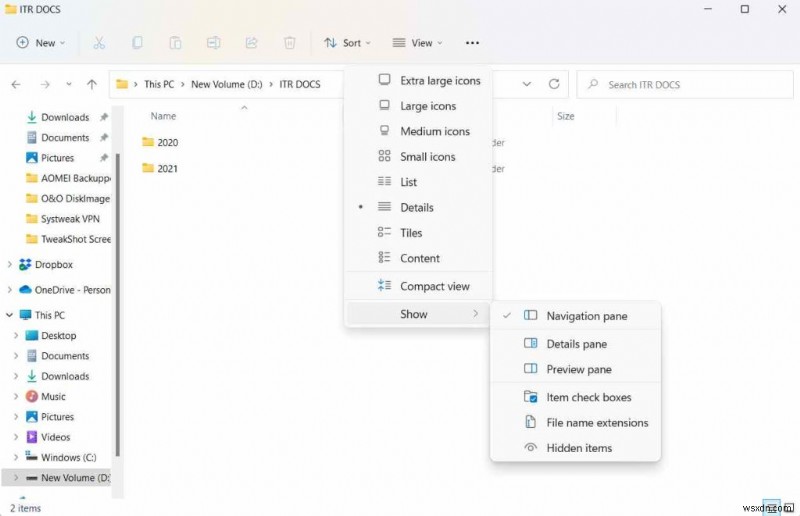The image size is (800, 516).
Task: Click the Rename icon in toolbar
Action: tap(213, 43)
